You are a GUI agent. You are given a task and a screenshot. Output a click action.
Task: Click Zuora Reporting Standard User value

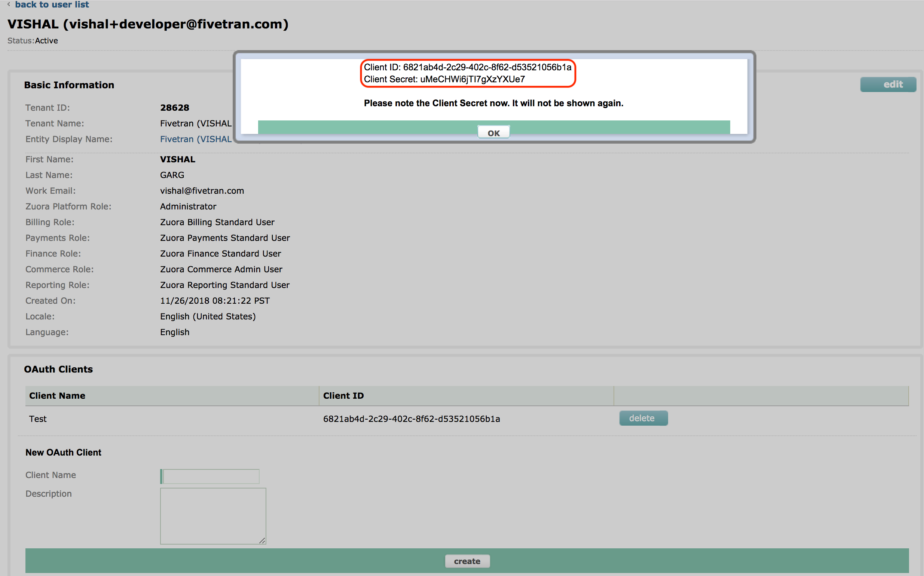(x=225, y=285)
